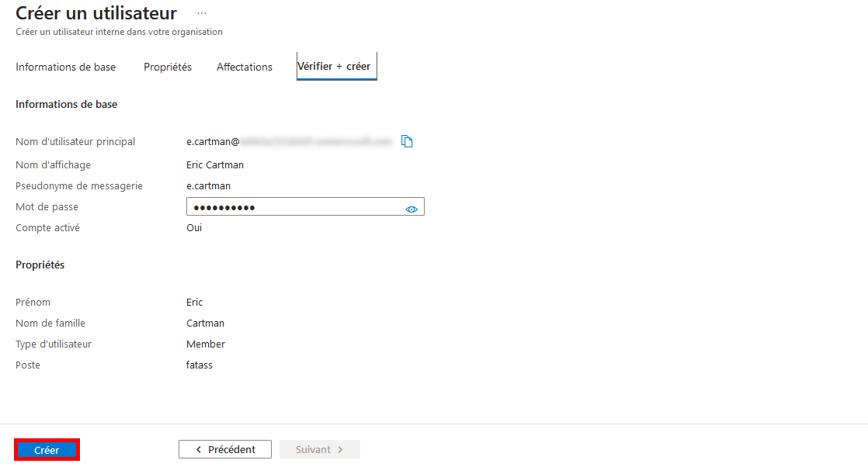868x474 pixels.
Task: Select the display name value Eric Cartman
Action: [x=215, y=164]
